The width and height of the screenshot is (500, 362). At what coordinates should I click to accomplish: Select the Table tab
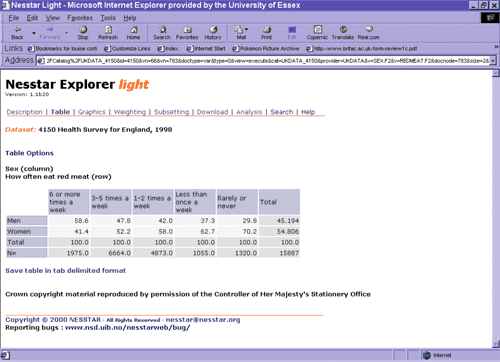(60, 112)
